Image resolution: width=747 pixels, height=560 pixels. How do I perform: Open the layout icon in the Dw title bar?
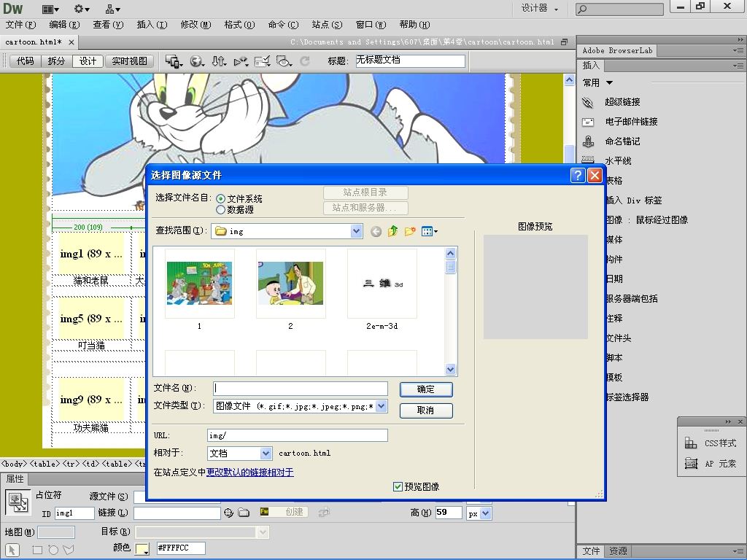coord(50,9)
